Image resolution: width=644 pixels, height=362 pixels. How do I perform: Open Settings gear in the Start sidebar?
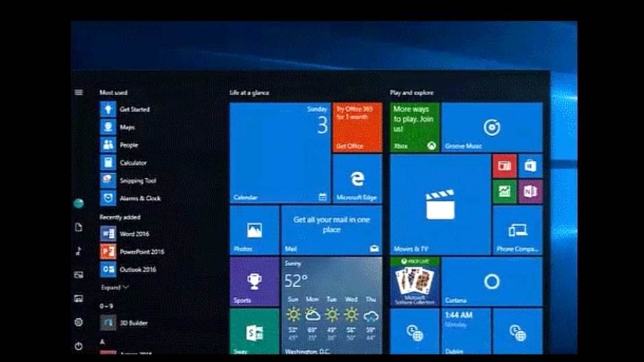point(79,322)
